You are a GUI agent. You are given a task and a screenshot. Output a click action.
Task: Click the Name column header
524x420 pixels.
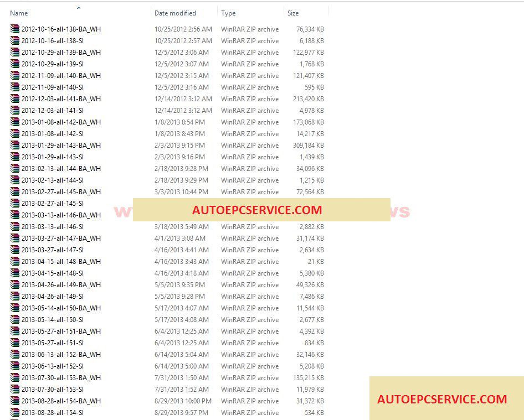pyautogui.click(x=19, y=13)
